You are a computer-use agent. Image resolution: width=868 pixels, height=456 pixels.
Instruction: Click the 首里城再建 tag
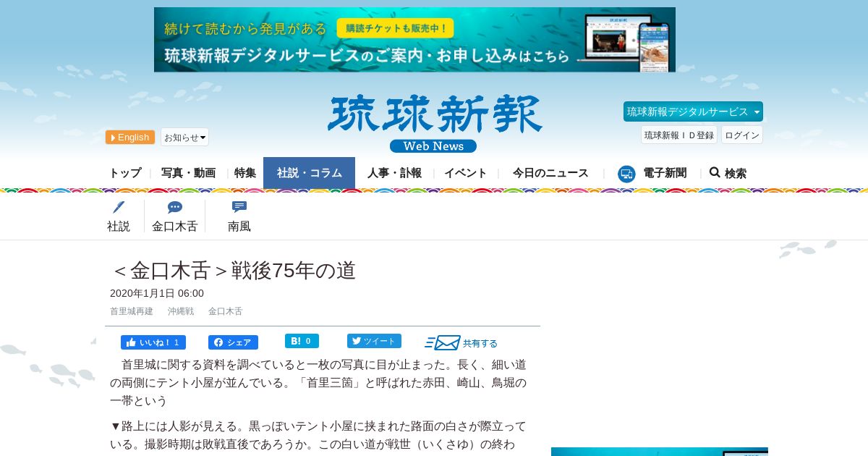(132, 311)
